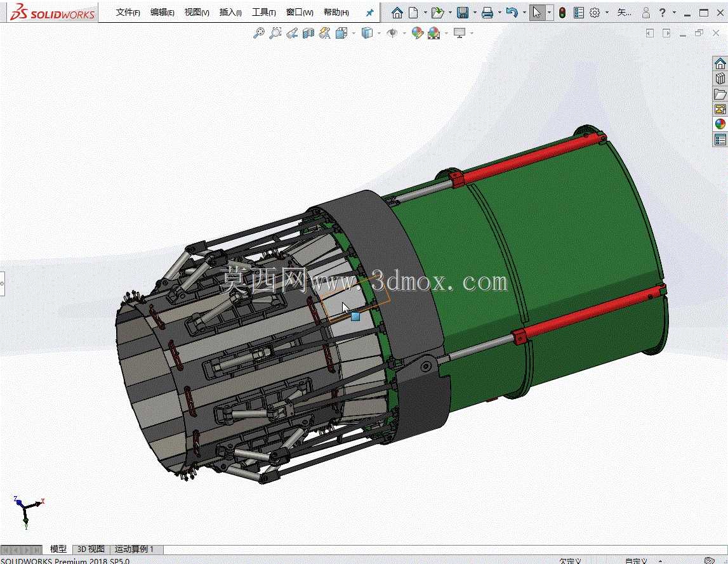
Task: Toggle Hide/Show Items eye icon
Action: tap(392, 33)
